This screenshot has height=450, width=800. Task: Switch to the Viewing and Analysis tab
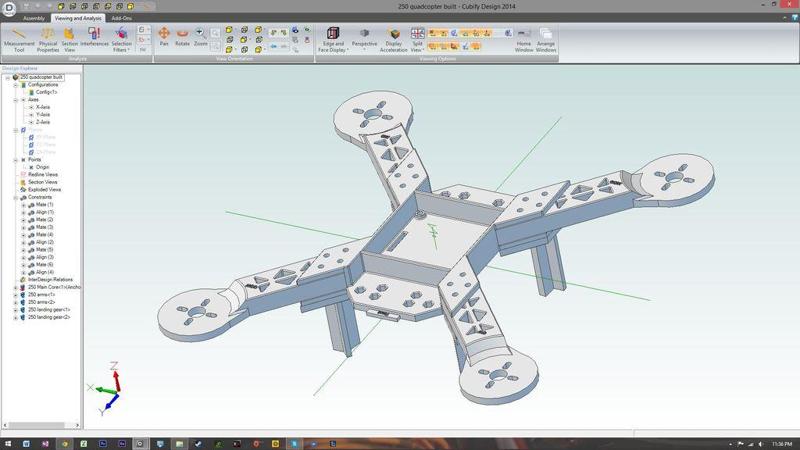coord(78,18)
